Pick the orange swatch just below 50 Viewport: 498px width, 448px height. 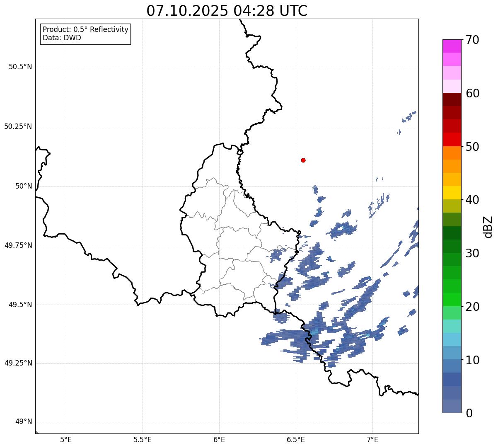452,153
